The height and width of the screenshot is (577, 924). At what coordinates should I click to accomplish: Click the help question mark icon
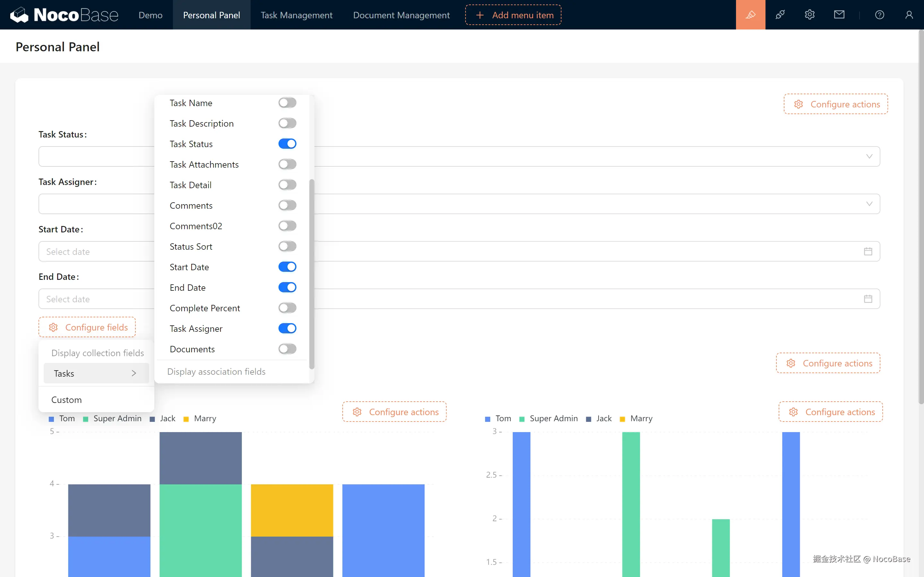click(x=879, y=15)
